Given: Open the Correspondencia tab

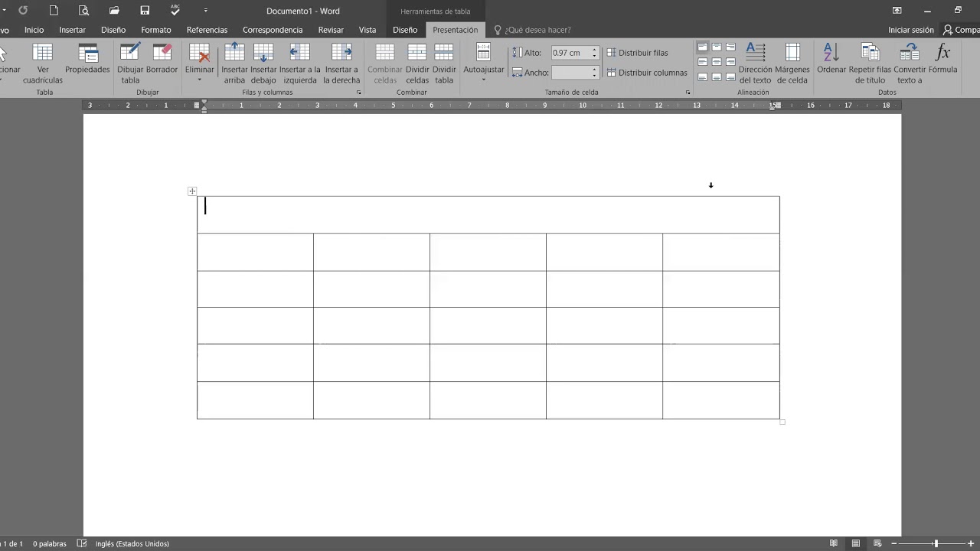Looking at the screenshot, I should (273, 30).
